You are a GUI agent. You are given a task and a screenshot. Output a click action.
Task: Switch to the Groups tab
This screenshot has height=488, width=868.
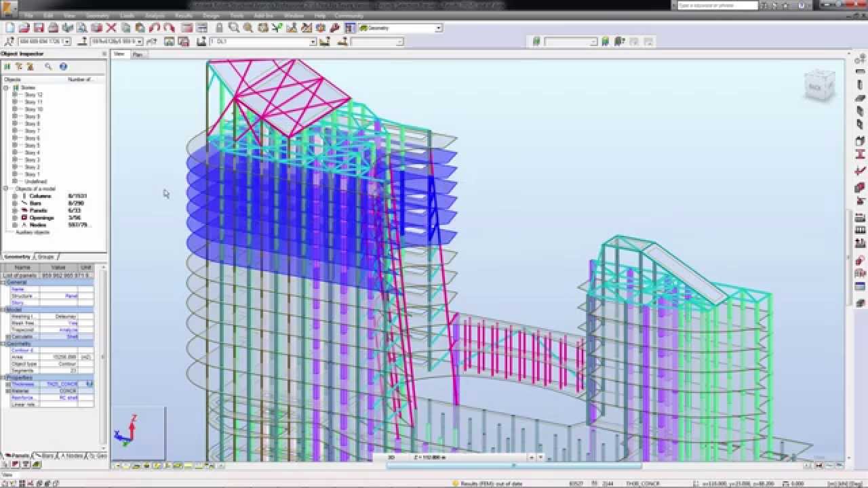(46, 257)
